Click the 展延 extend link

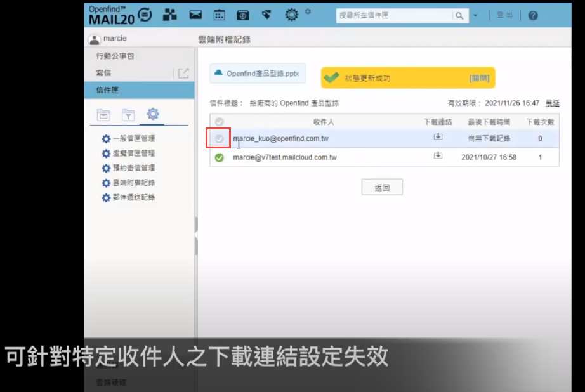pos(552,103)
